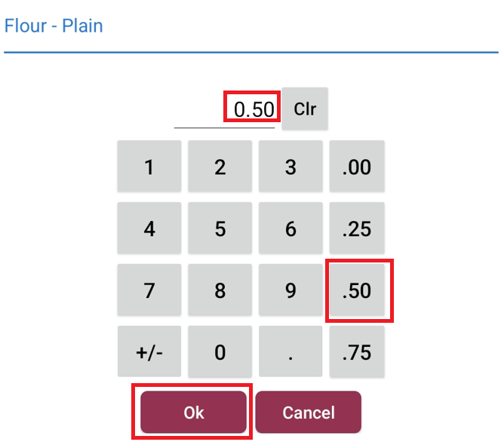
Task: Toggle sign with the +/- button
Action: 149,351
